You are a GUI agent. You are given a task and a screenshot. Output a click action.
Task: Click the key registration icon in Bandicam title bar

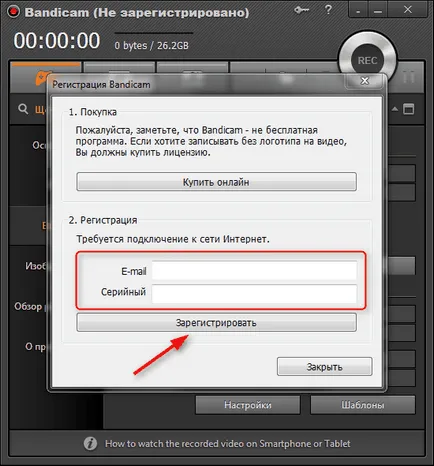[x=301, y=10]
